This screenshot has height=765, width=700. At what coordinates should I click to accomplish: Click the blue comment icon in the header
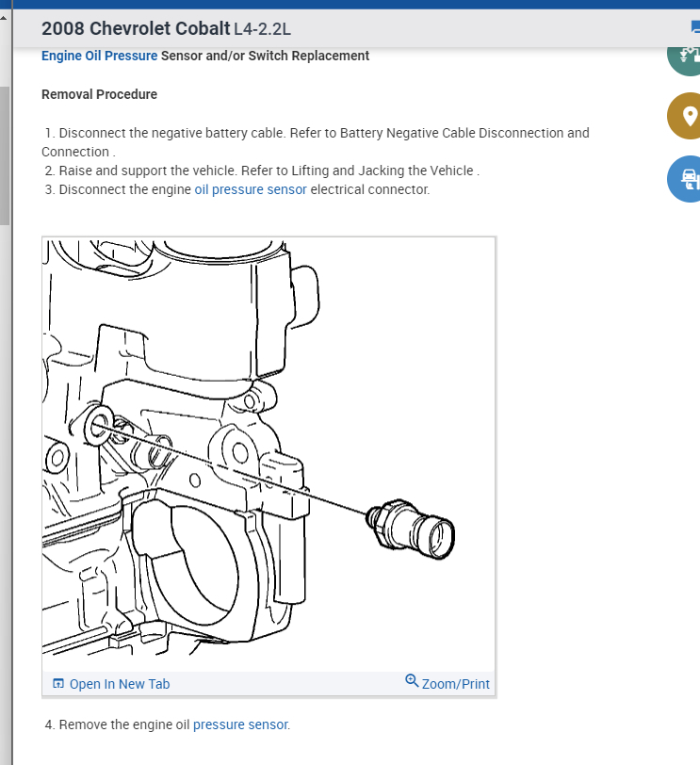tap(695, 26)
